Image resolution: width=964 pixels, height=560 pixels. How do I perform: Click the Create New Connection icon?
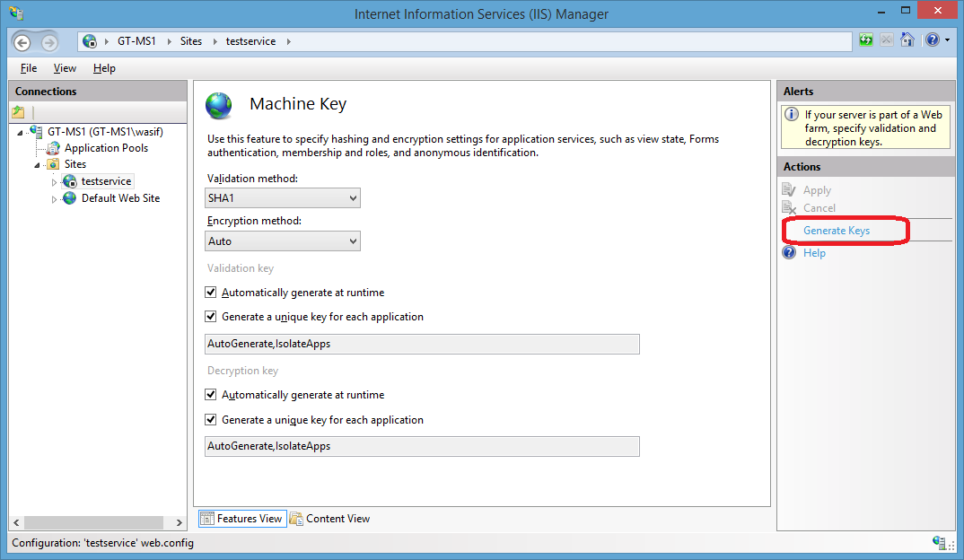(19, 112)
